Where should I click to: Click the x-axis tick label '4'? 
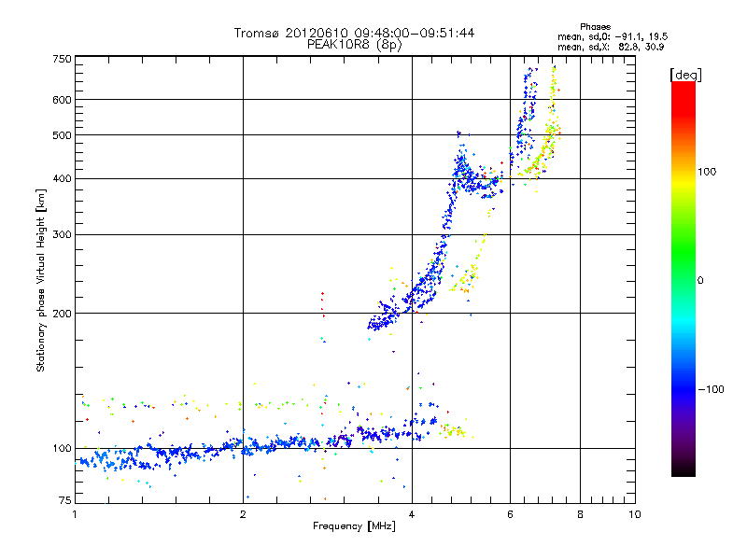(412, 514)
